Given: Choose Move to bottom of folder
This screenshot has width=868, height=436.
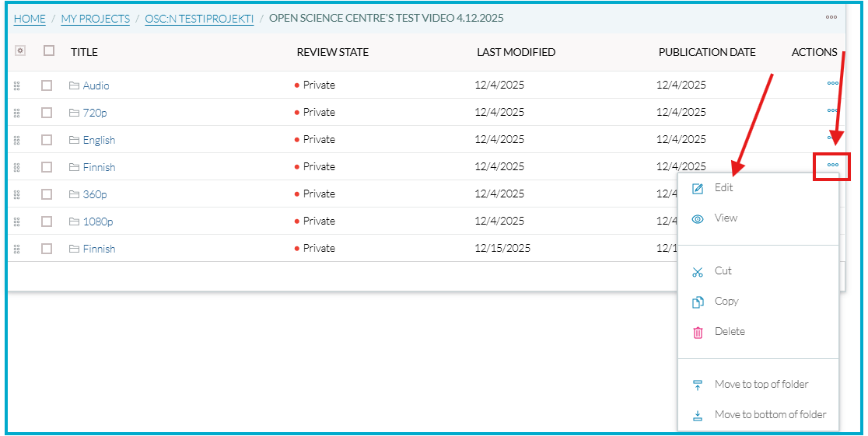Looking at the screenshot, I should [x=770, y=415].
